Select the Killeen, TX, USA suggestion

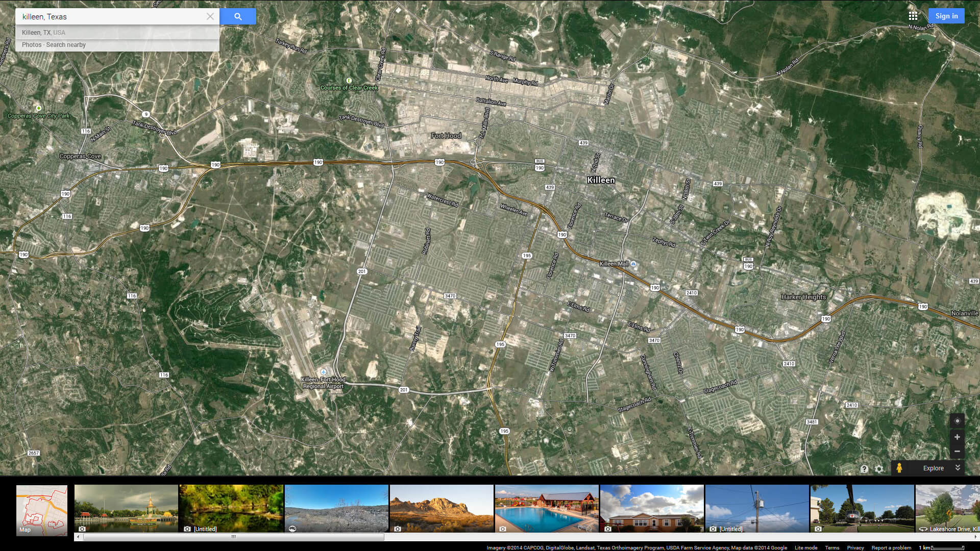pyautogui.click(x=44, y=32)
